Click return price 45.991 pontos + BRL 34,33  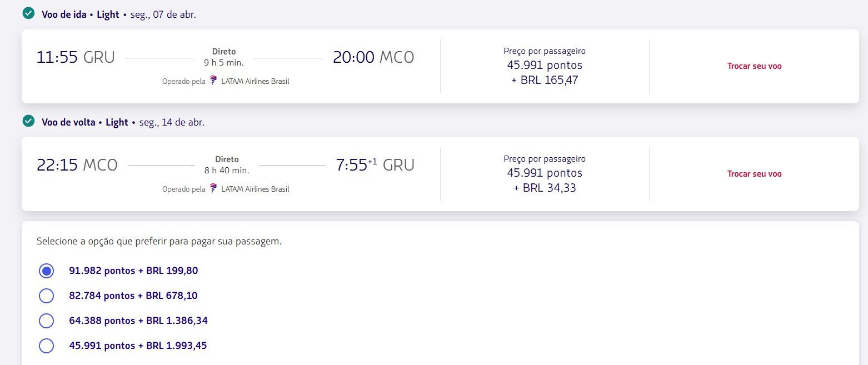(545, 174)
